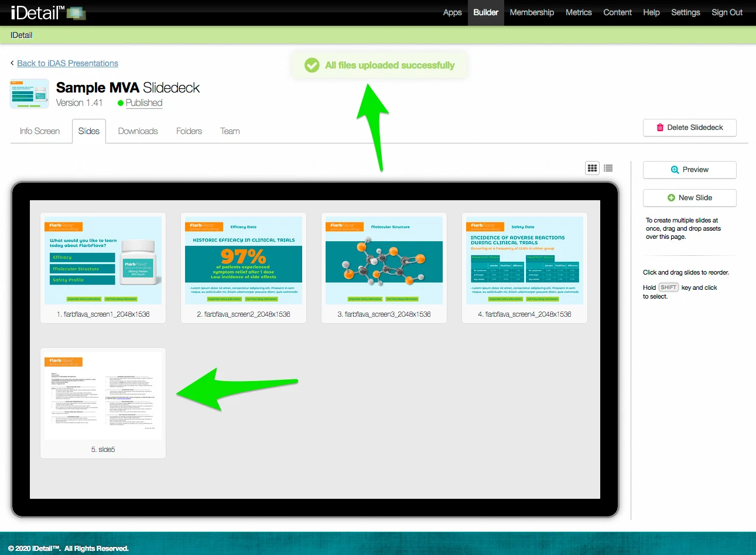
Task: Click the New Slide button
Action: point(690,198)
